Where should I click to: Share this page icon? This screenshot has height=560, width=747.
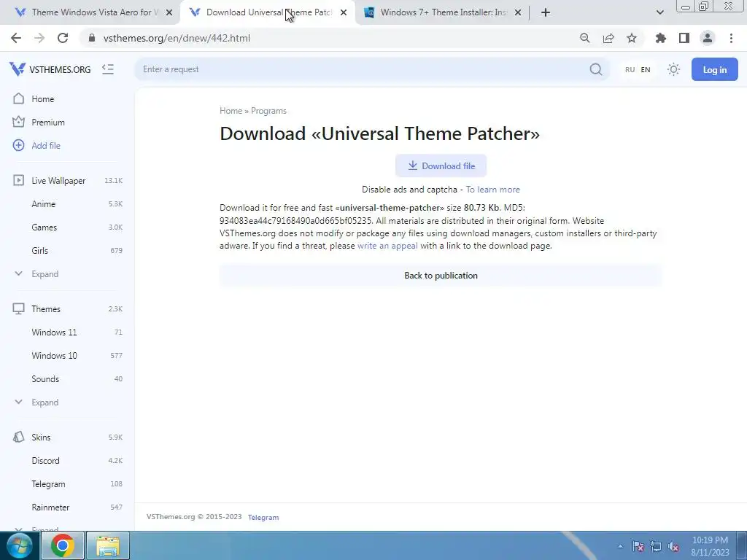608,38
